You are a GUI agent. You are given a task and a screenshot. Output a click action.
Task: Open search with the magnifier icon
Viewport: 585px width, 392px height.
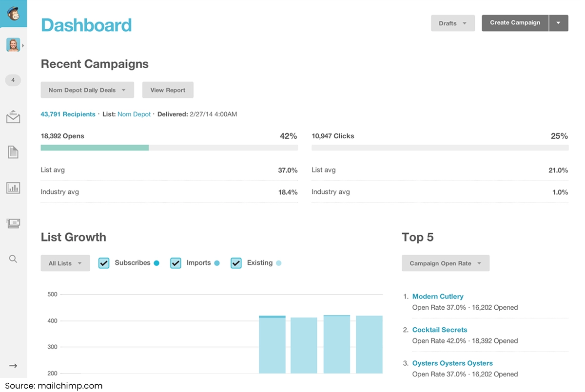(x=13, y=259)
